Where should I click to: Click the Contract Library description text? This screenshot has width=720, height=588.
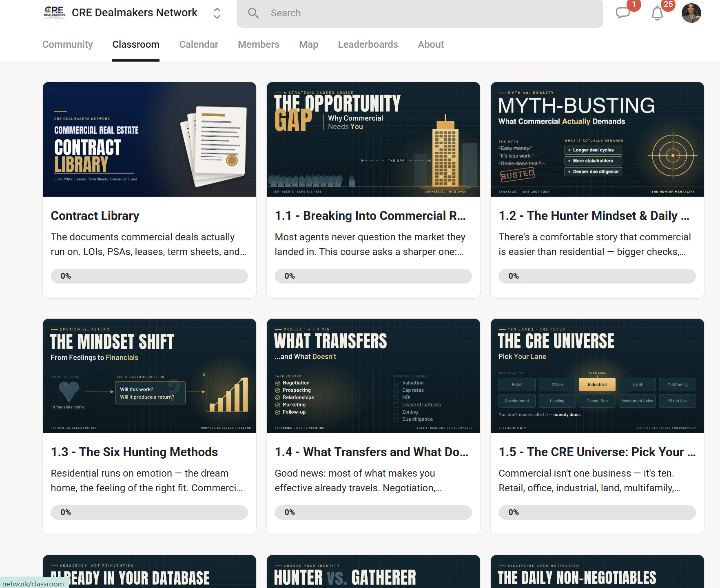148,244
